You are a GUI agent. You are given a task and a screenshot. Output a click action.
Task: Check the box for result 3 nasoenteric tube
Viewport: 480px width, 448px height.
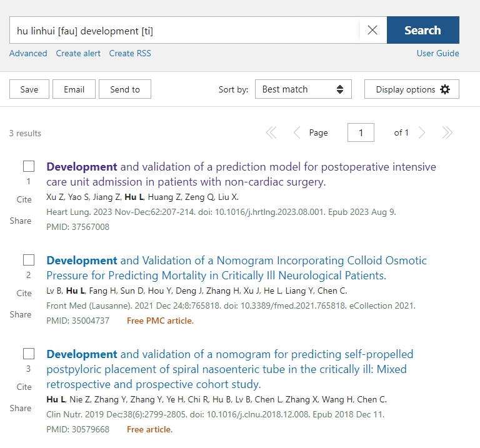[29, 354]
